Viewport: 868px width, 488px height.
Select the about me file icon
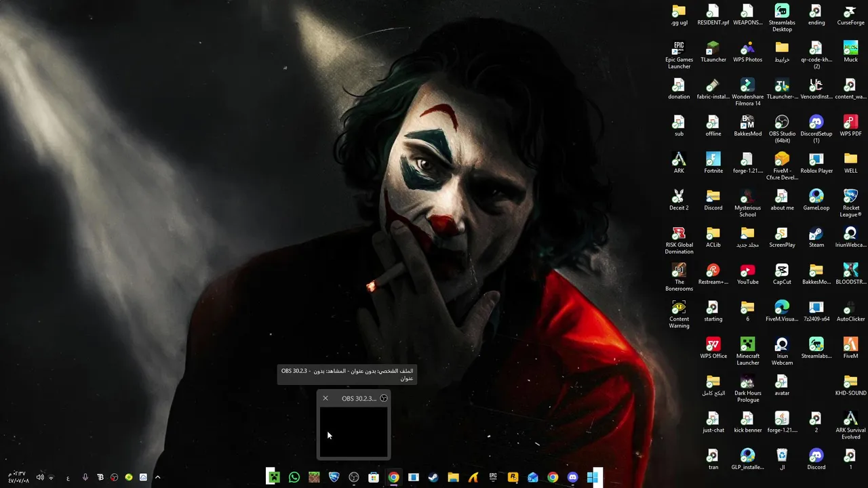(782, 201)
